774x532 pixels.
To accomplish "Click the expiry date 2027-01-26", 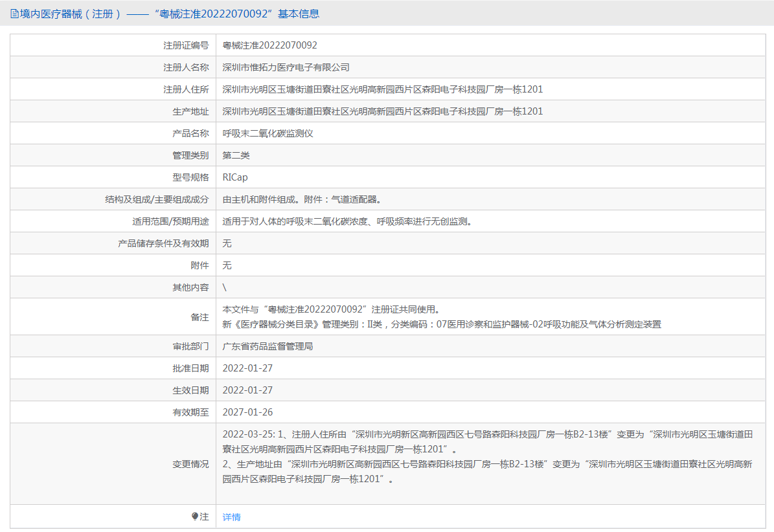I will tap(247, 412).
